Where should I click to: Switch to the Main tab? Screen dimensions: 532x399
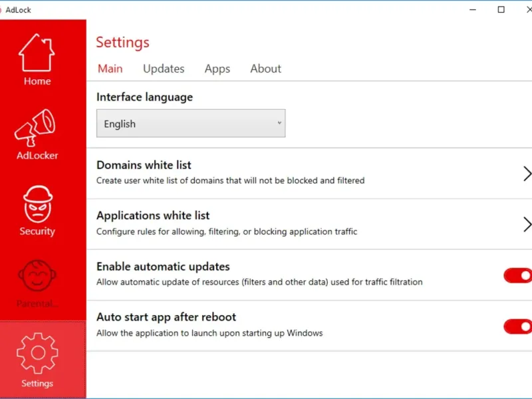tap(110, 68)
